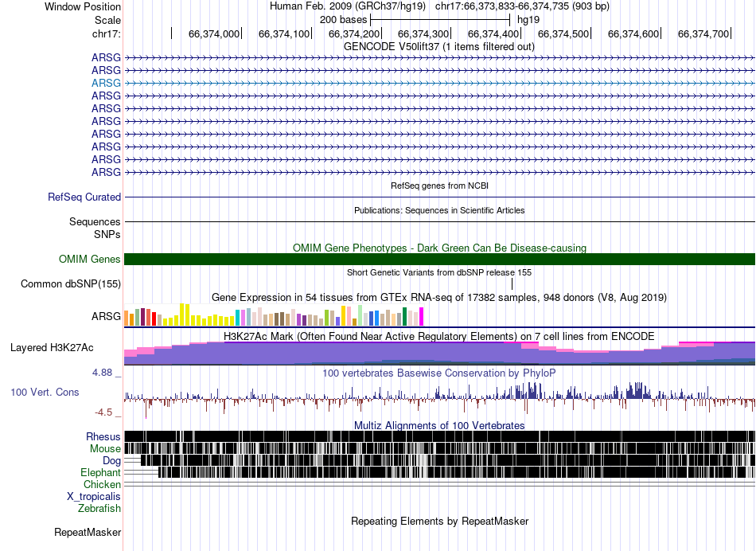The width and height of the screenshot is (756, 551).
Task: Click the OMIM Gene Phenotypes track title
Action: (440, 248)
